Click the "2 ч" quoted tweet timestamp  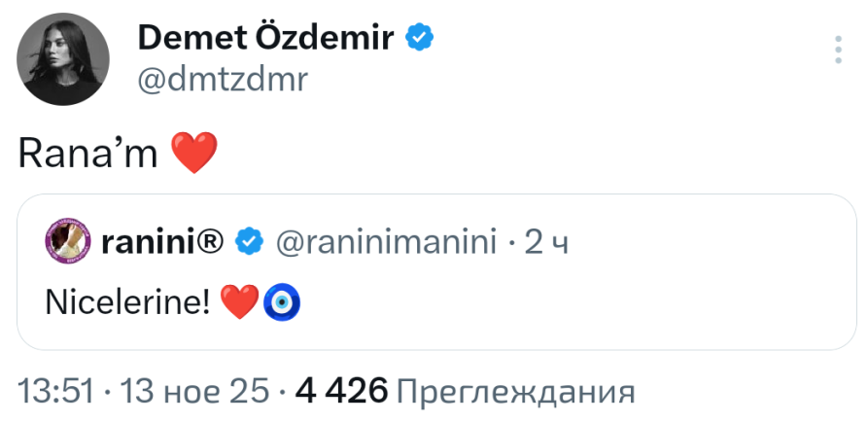point(546,242)
